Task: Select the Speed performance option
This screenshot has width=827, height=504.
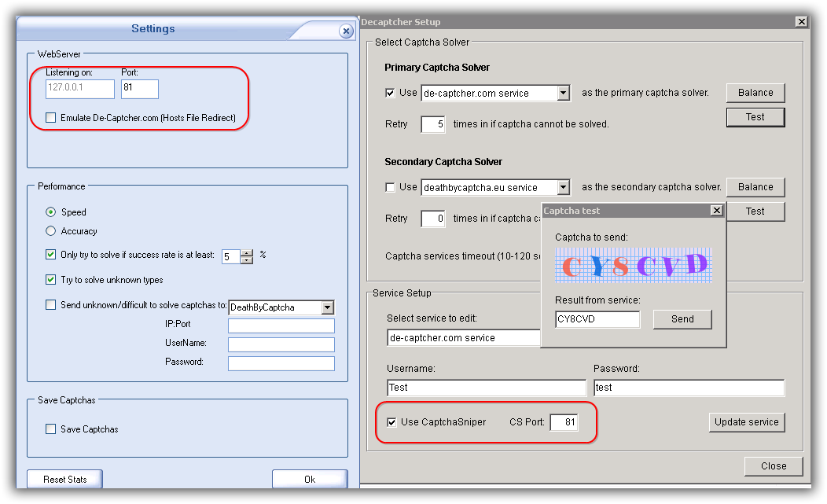Action: 50,212
